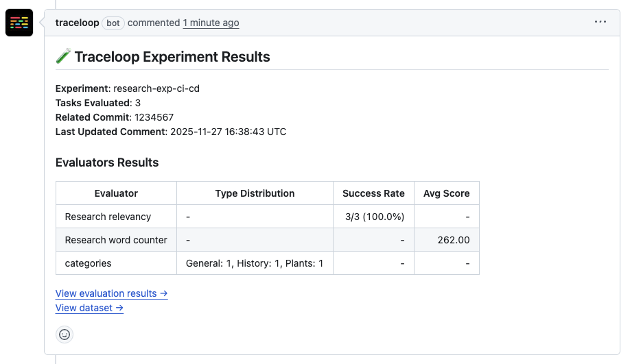This screenshot has width=630, height=364.
Task: Click the "1 minute ago" timestamp
Action: click(x=211, y=23)
